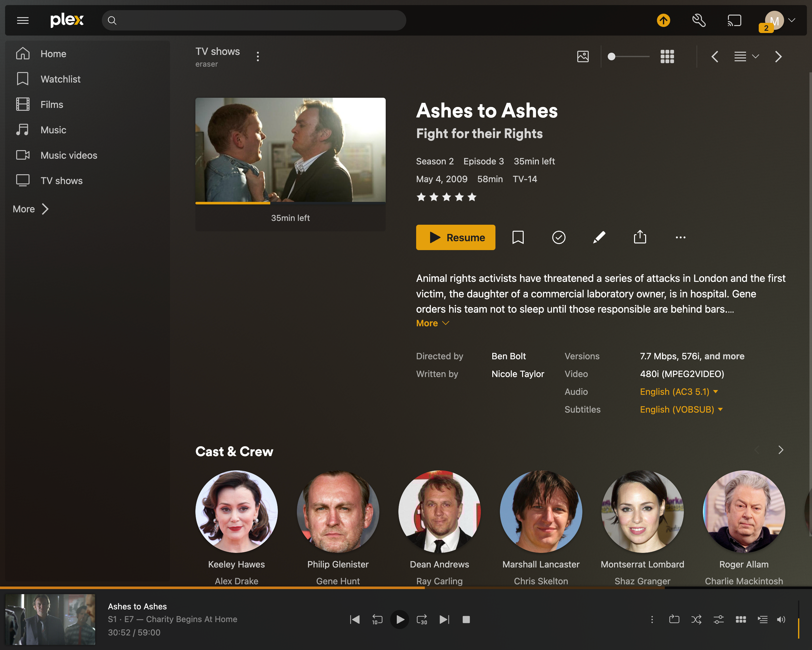This screenshot has width=812, height=650.
Task: Click the upload arrow icon in the toolbar
Action: pos(664,20)
